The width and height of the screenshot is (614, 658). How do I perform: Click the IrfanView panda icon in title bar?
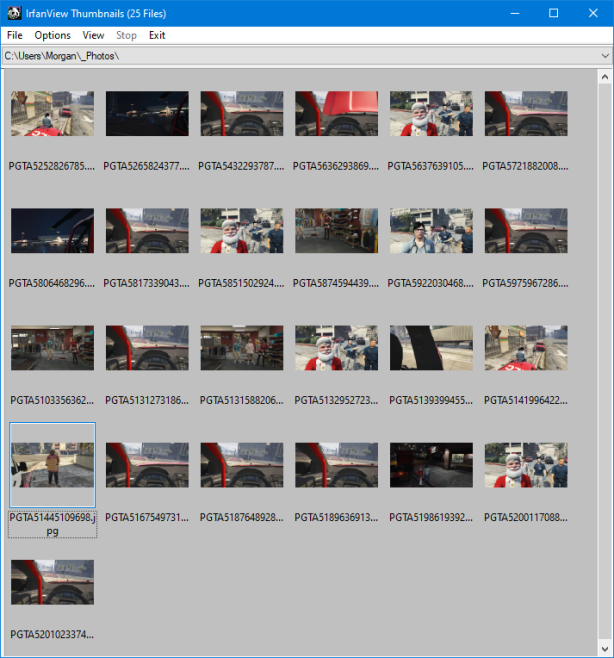coord(14,13)
